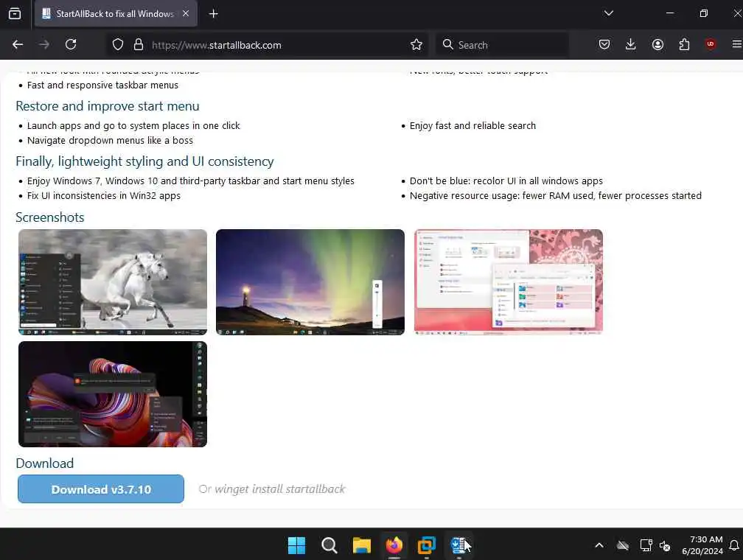This screenshot has height=560, width=743.
Task: Open the clock and date flyout
Action: point(702,545)
